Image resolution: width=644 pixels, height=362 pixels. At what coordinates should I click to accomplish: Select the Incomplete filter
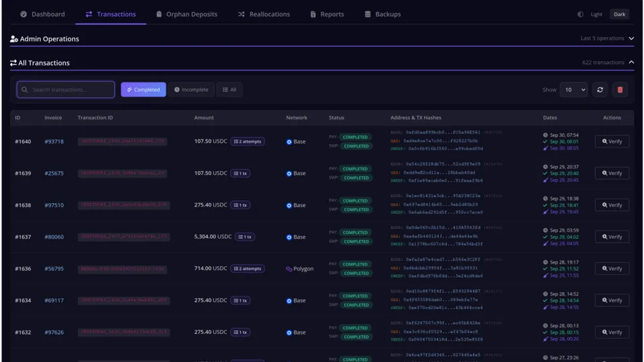[x=191, y=89]
